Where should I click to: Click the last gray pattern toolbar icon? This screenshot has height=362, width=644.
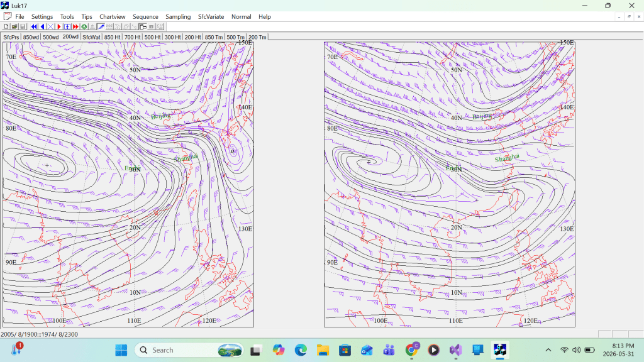(x=160, y=26)
